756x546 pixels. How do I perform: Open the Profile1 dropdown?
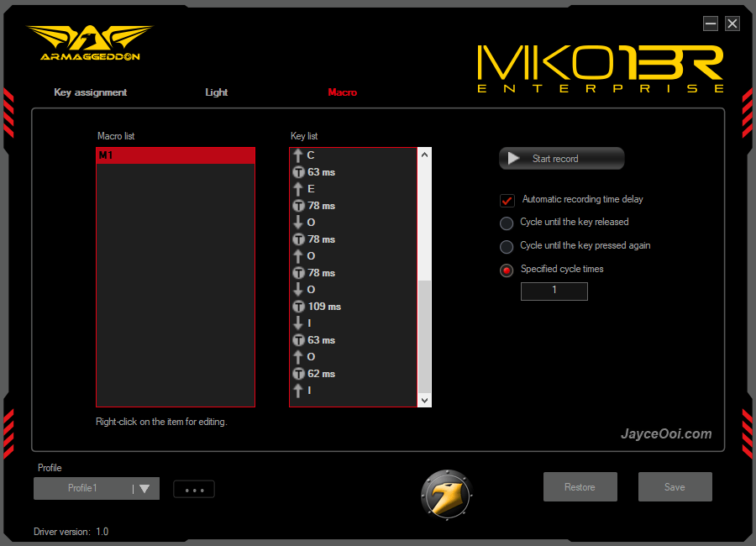coord(97,488)
